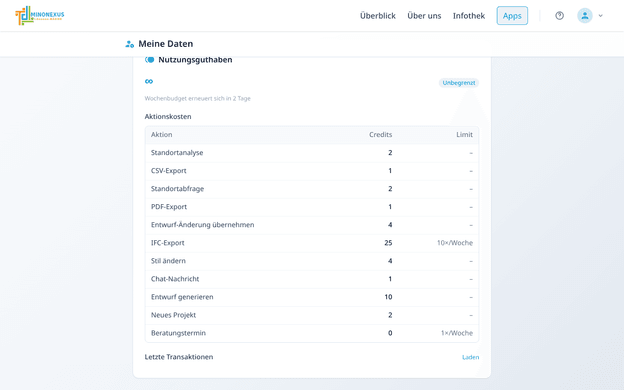Open the help question mark icon
Screen dimensions: 624x390
[x=560, y=16]
